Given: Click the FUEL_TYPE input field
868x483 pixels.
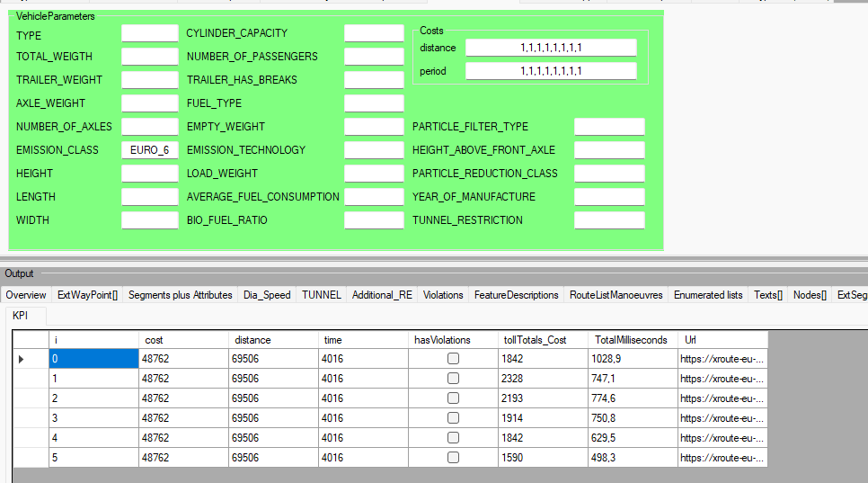Looking at the screenshot, I should 374,103.
